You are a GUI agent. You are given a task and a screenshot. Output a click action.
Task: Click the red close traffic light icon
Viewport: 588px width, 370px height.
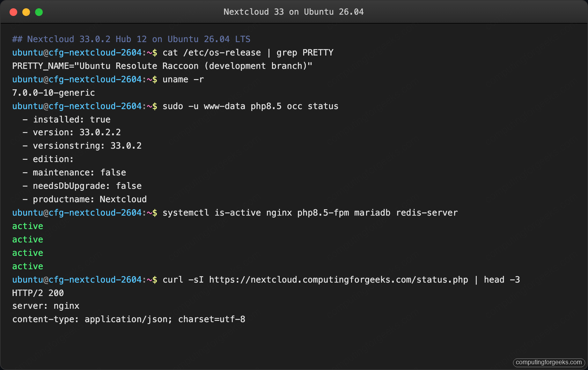tap(13, 12)
